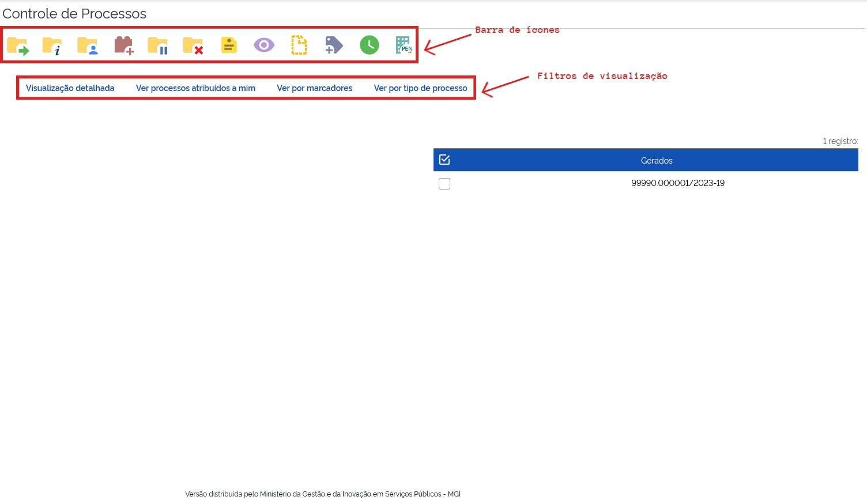867x504 pixels.
Task: Click the folder icon with pause symbol
Action: click(x=158, y=46)
